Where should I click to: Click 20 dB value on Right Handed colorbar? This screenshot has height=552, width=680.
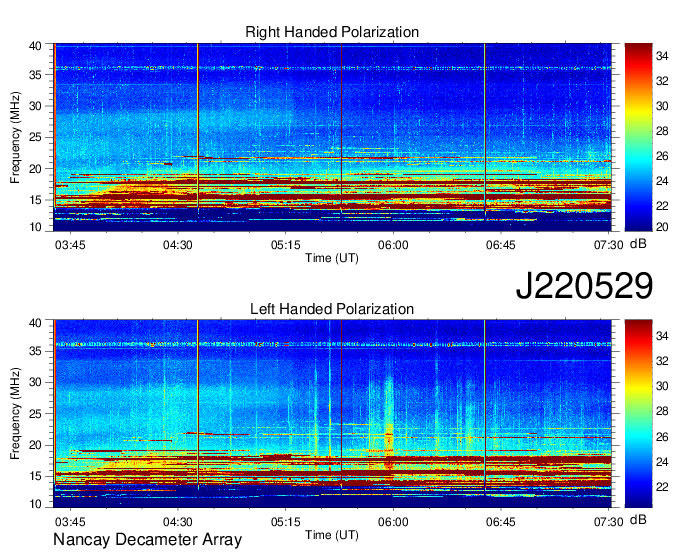point(662,227)
